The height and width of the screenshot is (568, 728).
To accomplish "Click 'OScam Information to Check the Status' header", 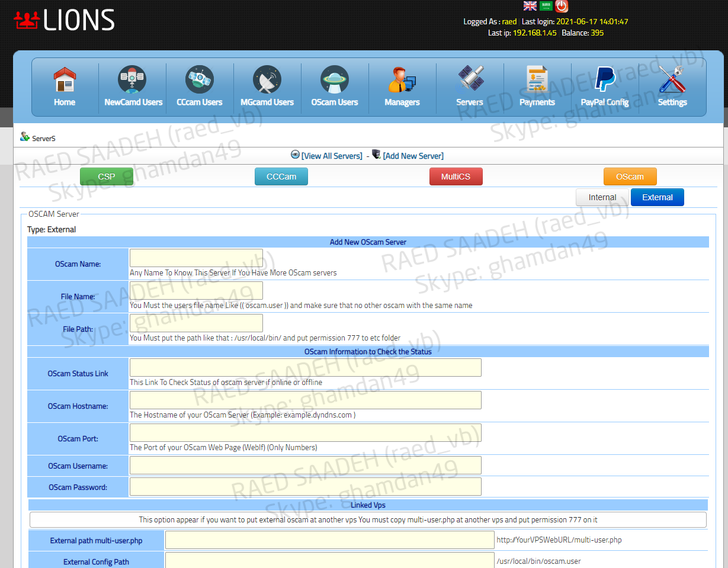I will tap(368, 351).
